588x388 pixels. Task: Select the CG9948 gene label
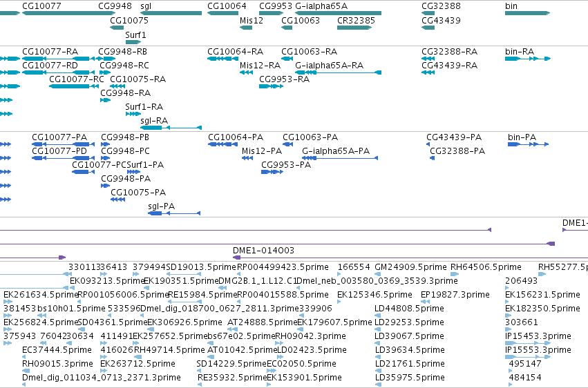(x=115, y=6)
